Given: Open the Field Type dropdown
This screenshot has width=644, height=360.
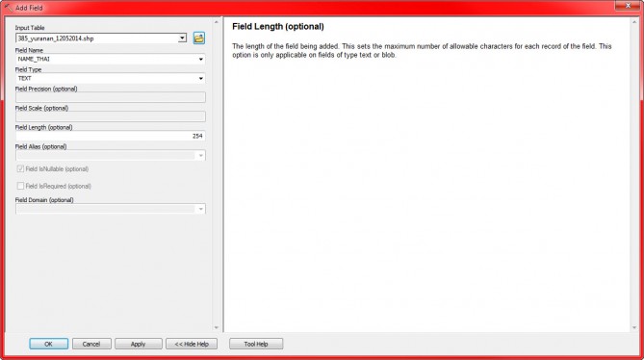Looking at the screenshot, I should (x=200, y=78).
